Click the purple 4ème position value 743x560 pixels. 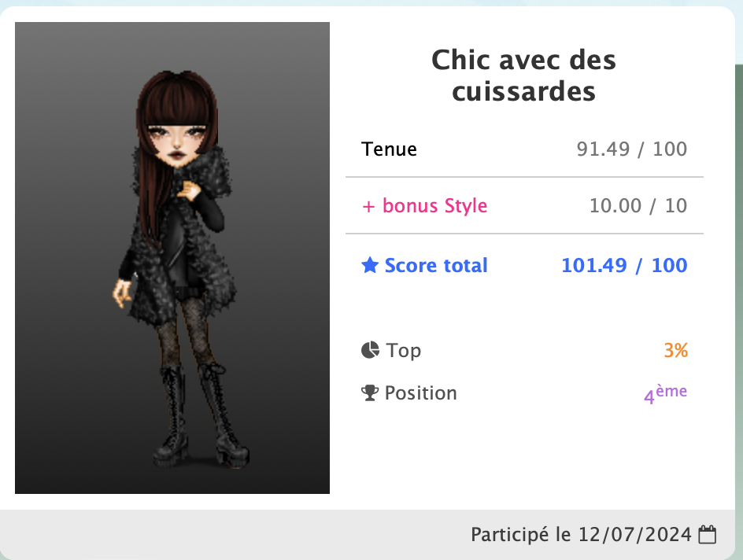tap(666, 394)
